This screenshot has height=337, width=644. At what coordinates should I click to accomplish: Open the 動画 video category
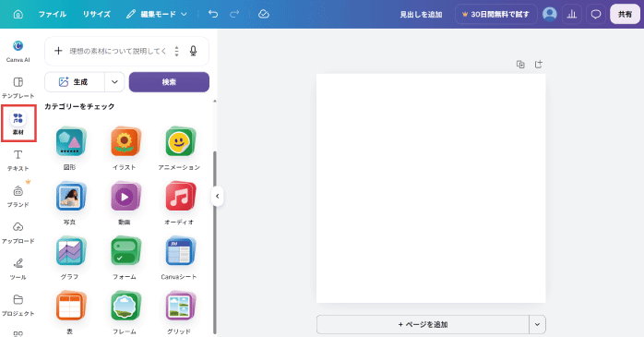125,203
